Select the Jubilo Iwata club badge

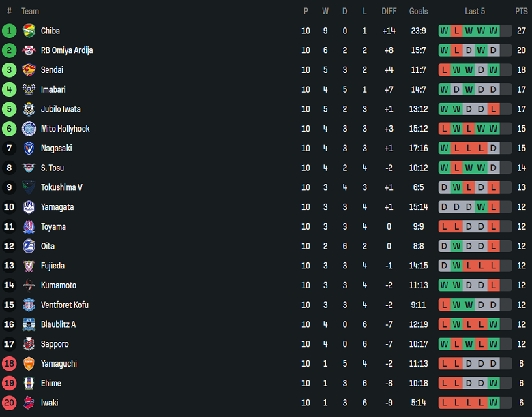coord(29,109)
